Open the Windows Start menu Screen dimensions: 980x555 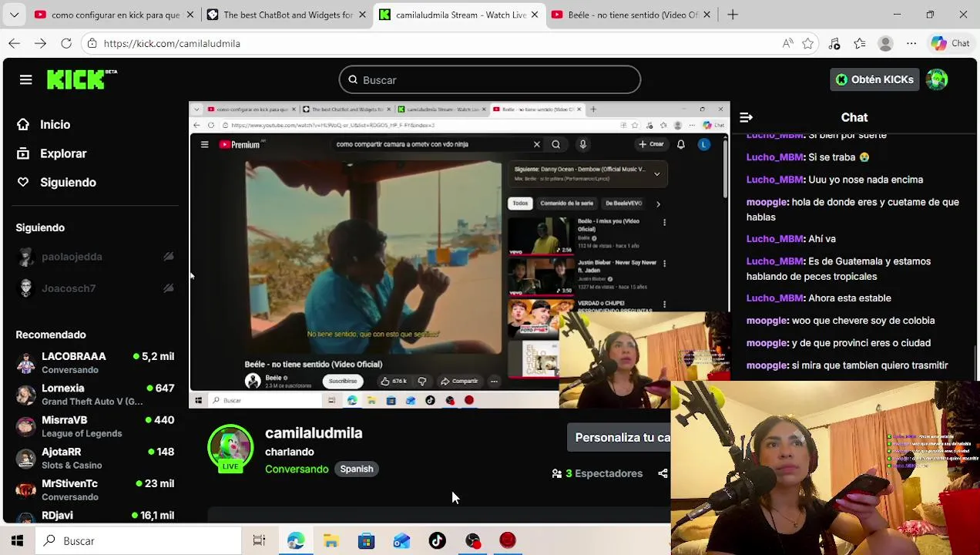coord(17,541)
